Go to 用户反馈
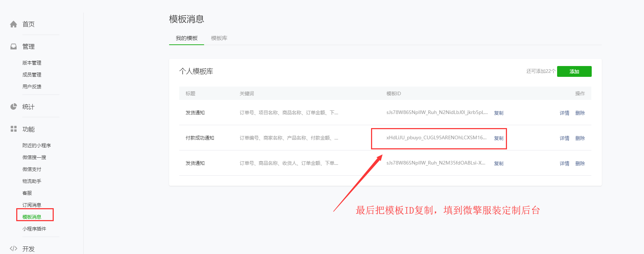This screenshot has width=644, height=254. tap(32, 87)
